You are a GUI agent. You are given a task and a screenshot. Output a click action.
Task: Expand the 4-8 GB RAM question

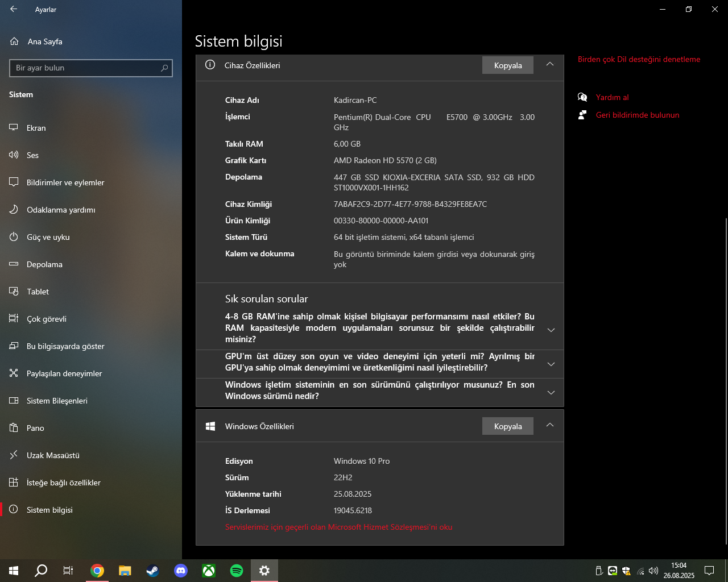(380, 328)
